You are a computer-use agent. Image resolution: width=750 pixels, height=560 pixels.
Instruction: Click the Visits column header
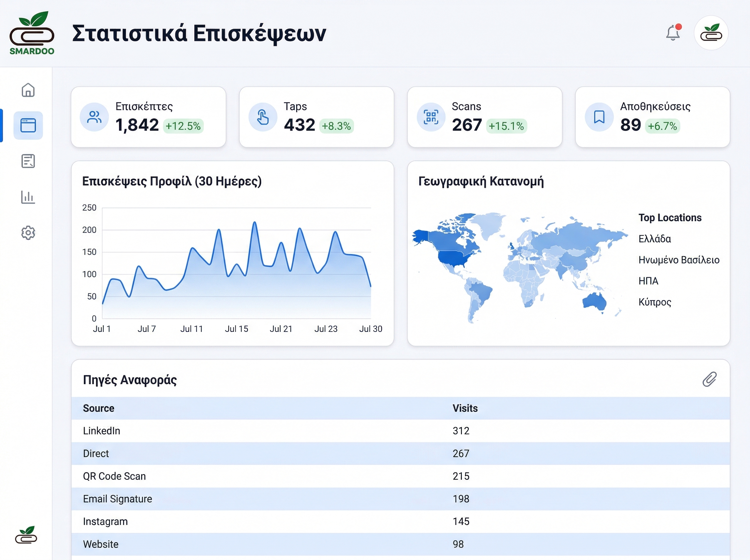coord(465,408)
